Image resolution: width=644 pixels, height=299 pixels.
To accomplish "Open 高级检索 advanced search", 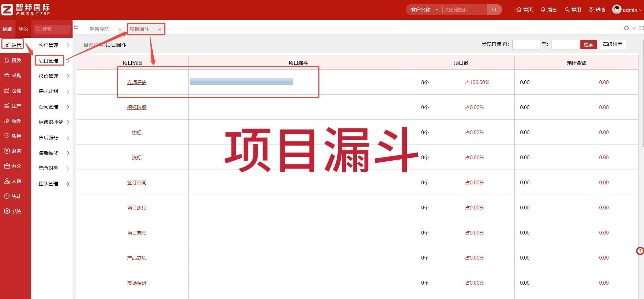I will [613, 44].
